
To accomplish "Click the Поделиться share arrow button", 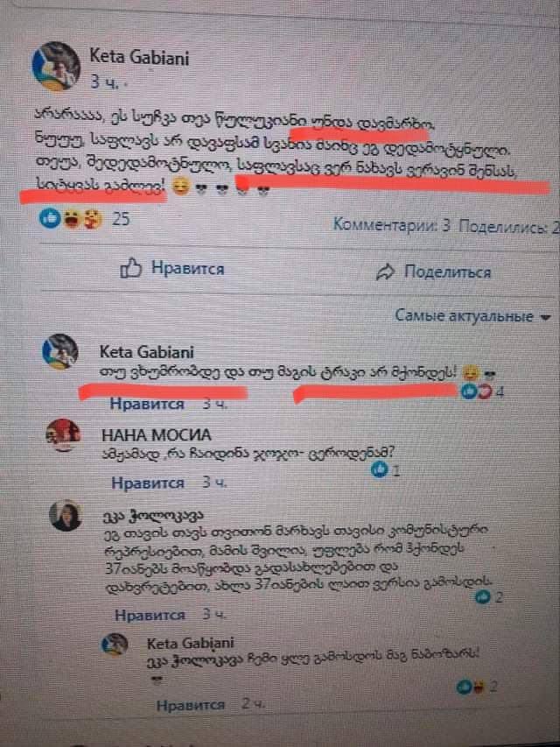I will tap(433, 271).
